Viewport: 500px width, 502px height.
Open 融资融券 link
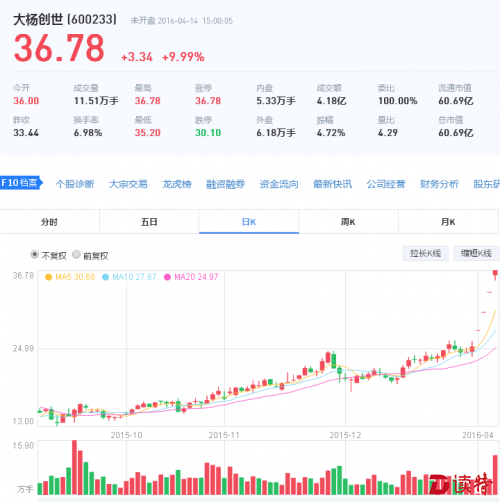(x=226, y=184)
